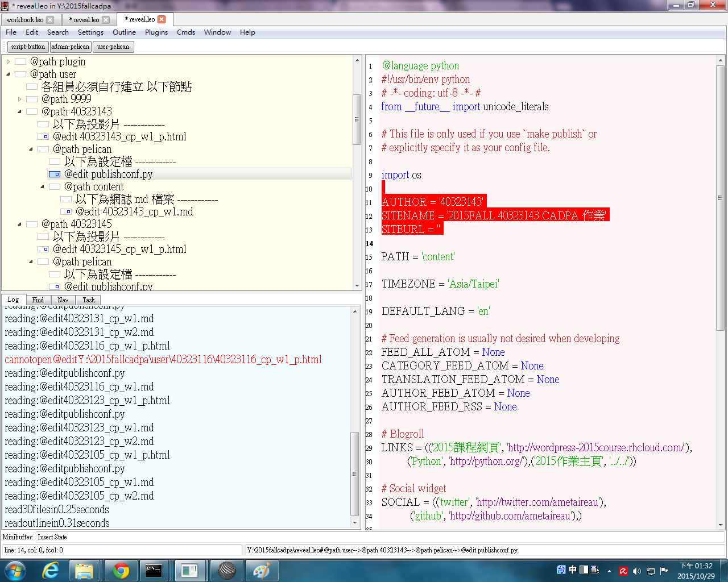Image resolution: width=728 pixels, height=582 pixels.
Task: Click the node box icon of @path 9999
Action: [x=32, y=99]
